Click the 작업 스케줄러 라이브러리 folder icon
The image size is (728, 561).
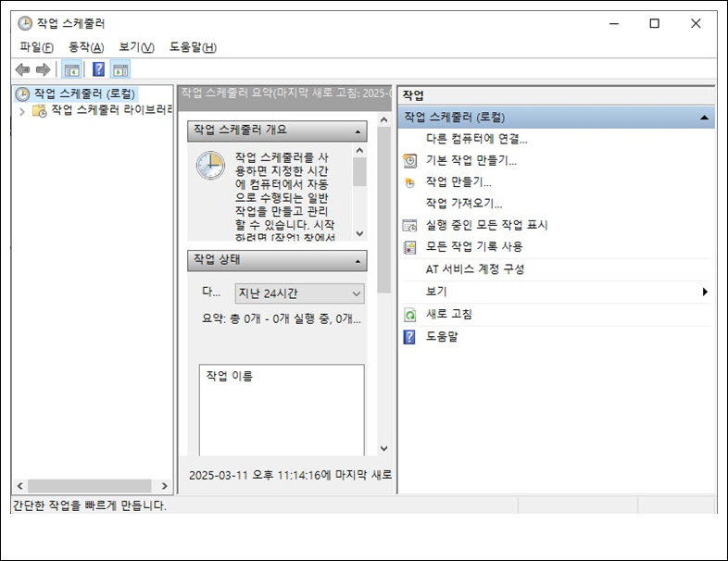point(40,110)
